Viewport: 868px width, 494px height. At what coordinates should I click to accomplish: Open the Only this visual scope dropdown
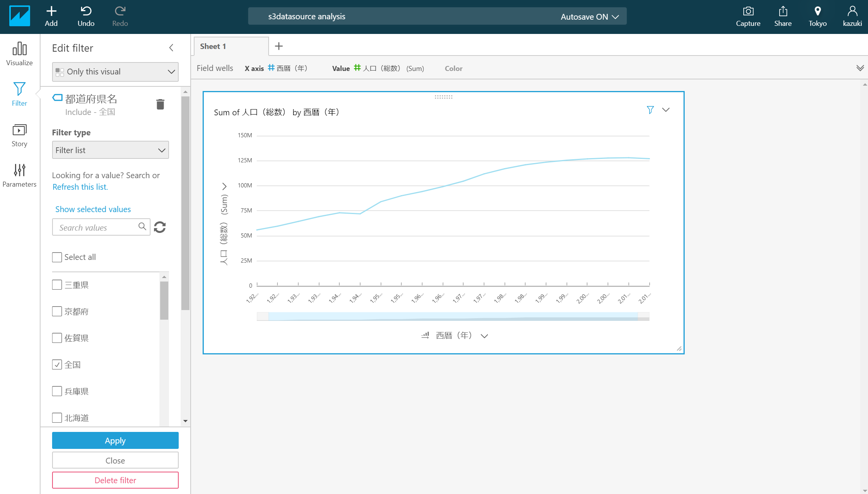(115, 72)
